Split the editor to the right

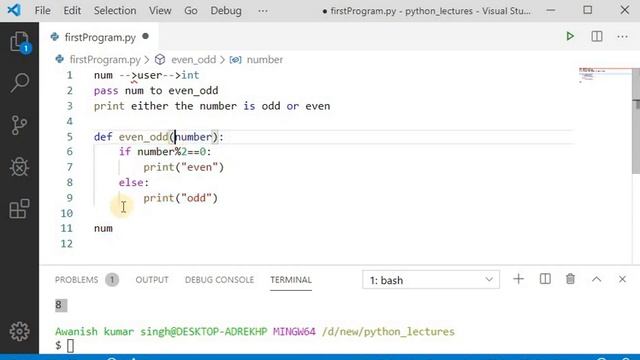(x=597, y=37)
